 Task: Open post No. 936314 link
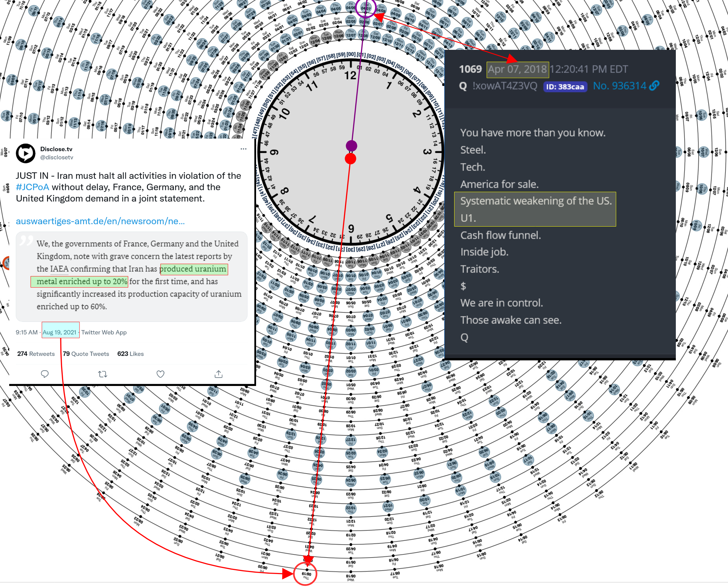[620, 86]
